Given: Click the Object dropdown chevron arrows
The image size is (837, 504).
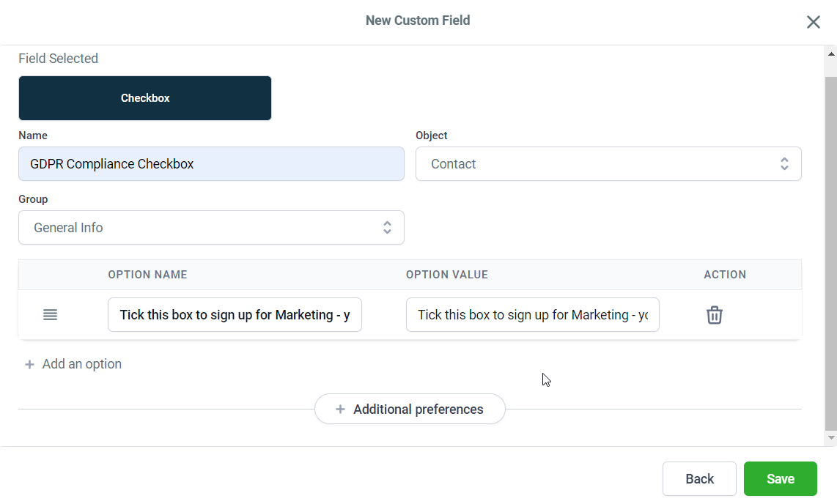Looking at the screenshot, I should pos(784,164).
